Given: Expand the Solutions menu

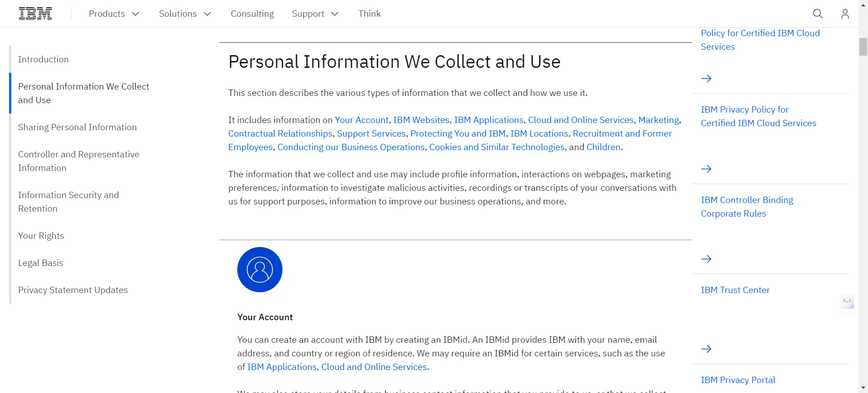Looking at the screenshot, I should point(185,14).
